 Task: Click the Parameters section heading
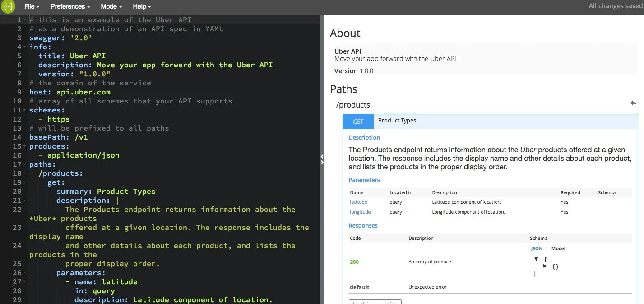click(x=364, y=180)
